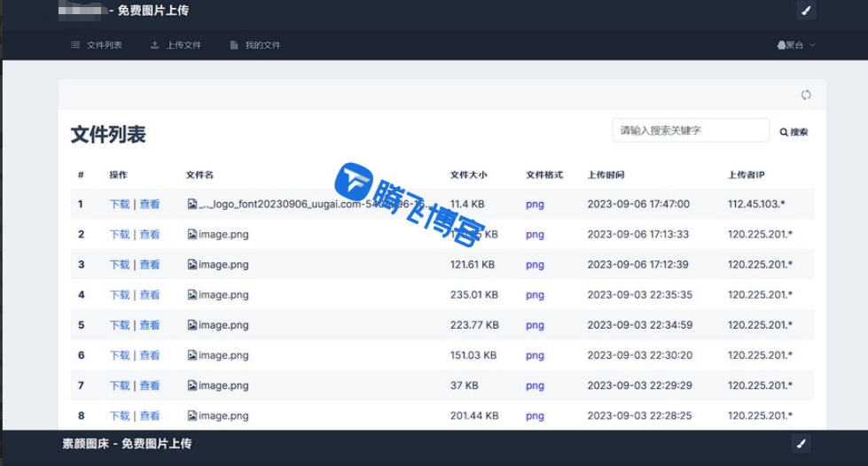
Task: Click the 素颜图床 footer site title
Action: 88,443
